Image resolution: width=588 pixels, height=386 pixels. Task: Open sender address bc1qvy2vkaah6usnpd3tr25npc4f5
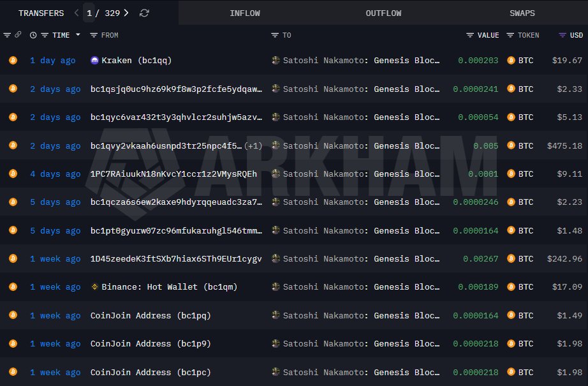tap(166, 145)
